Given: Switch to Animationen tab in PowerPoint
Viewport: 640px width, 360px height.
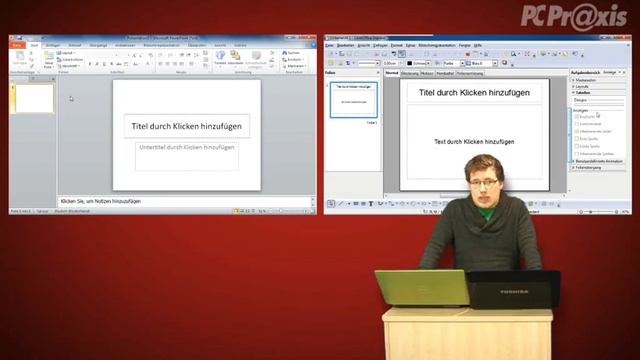Looking at the screenshot, I should pos(125,45).
